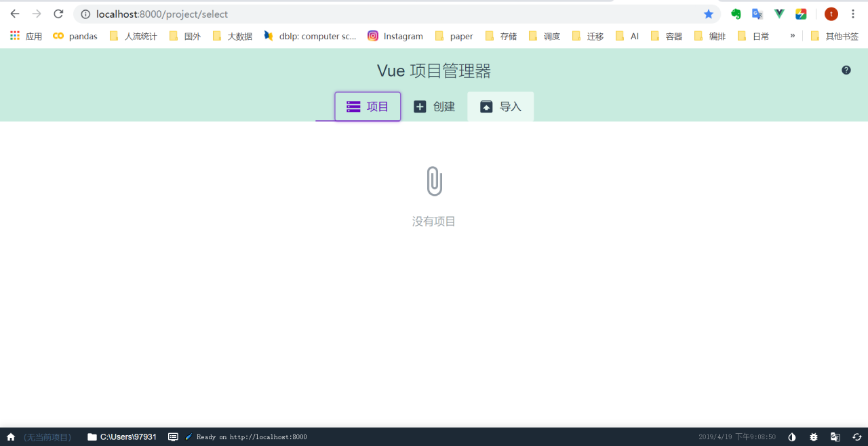Open the 存储 bookmark folder
The image size is (868, 446).
tap(500, 36)
